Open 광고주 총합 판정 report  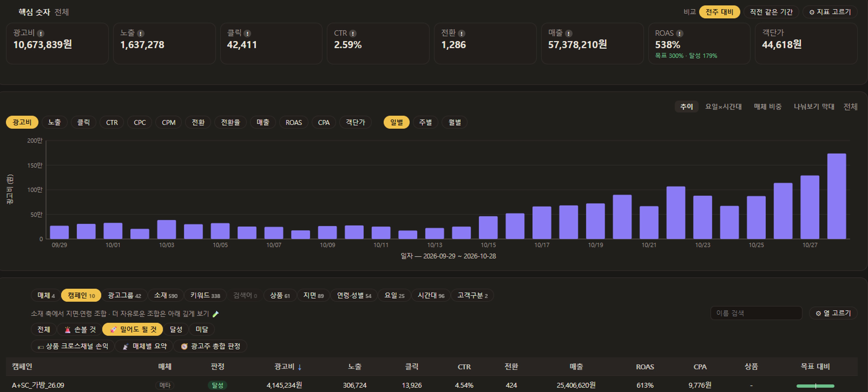(210, 346)
